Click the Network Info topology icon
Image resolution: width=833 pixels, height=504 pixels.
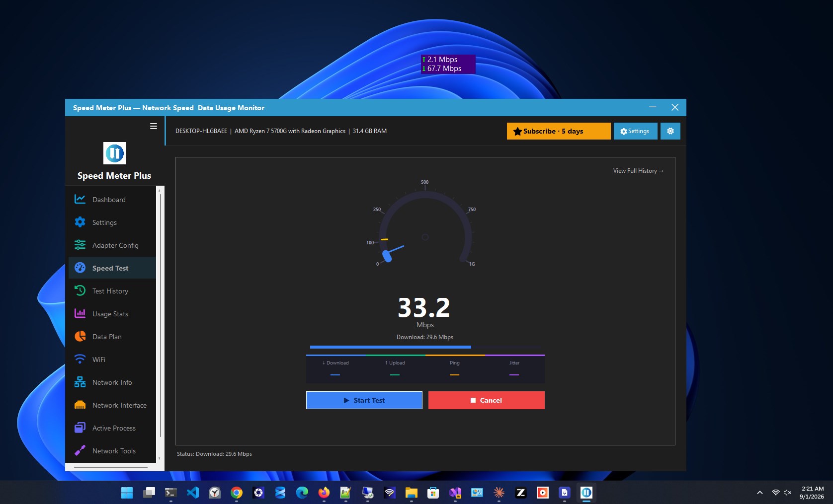(80, 382)
